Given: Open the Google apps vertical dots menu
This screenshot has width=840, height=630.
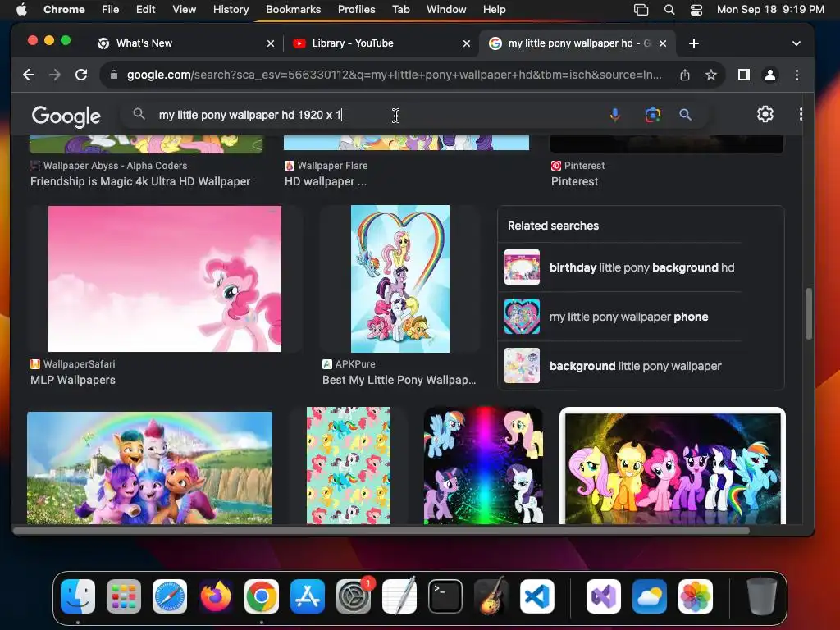Looking at the screenshot, I should point(801,114).
